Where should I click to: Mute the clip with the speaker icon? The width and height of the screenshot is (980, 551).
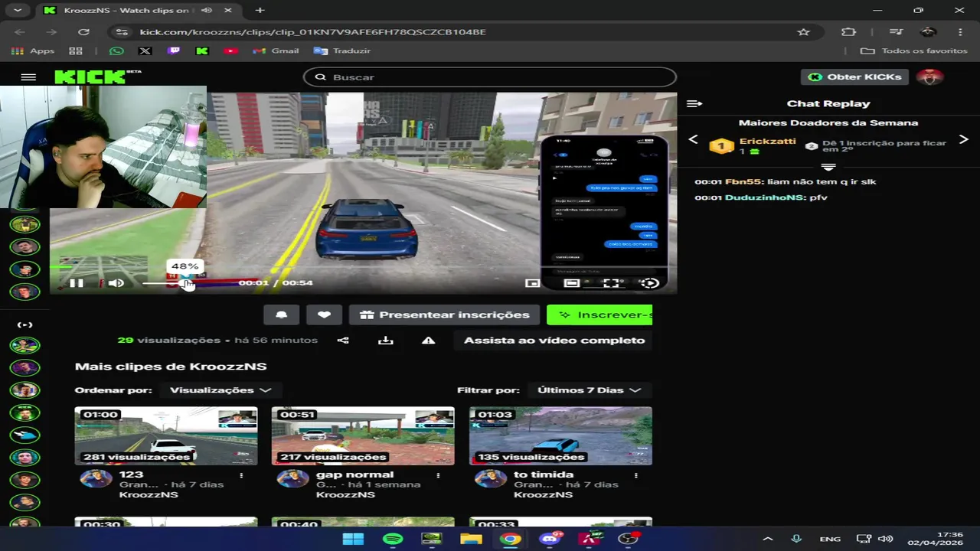pos(116,283)
